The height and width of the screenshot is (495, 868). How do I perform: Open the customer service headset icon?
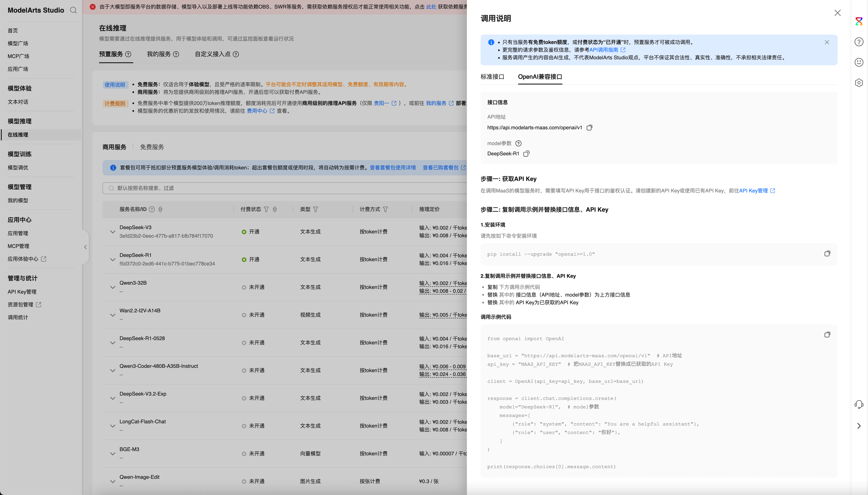[x=859, y=404]
